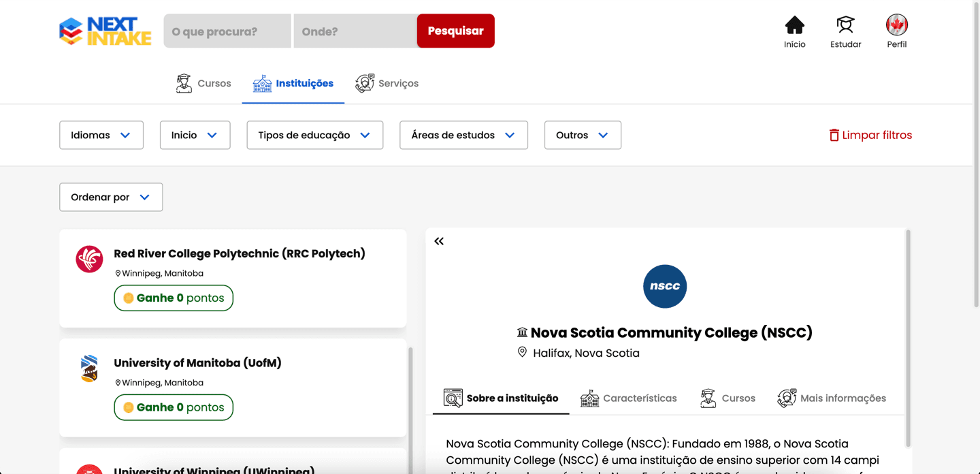980x474 pixels.
Task: Select the Instituições tab
Action: [x=293, y=83]
